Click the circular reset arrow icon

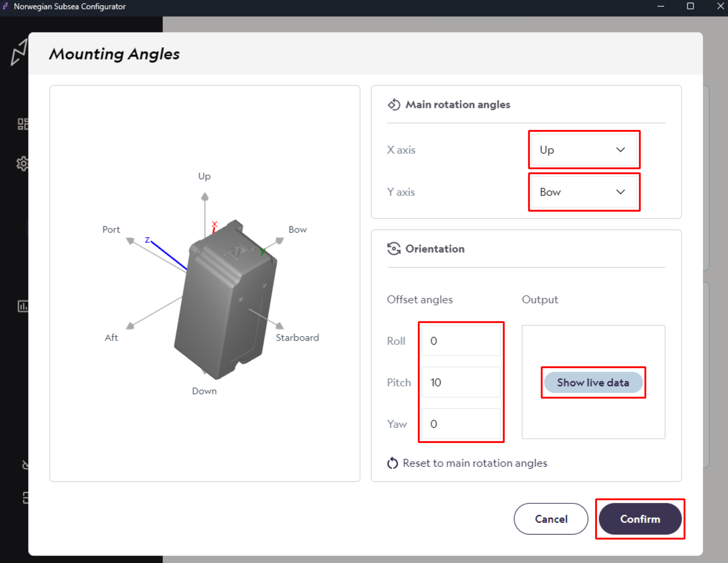click(393, 463)
